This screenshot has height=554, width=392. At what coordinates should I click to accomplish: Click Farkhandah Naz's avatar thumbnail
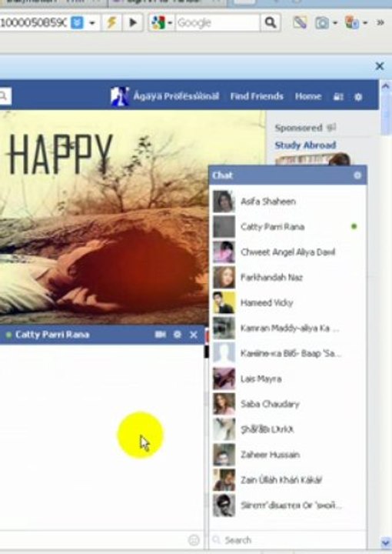(x=224, y=277)
